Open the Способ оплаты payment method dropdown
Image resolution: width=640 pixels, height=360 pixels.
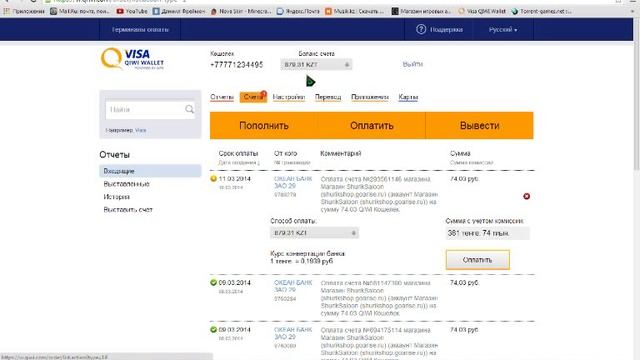[314, 233]
